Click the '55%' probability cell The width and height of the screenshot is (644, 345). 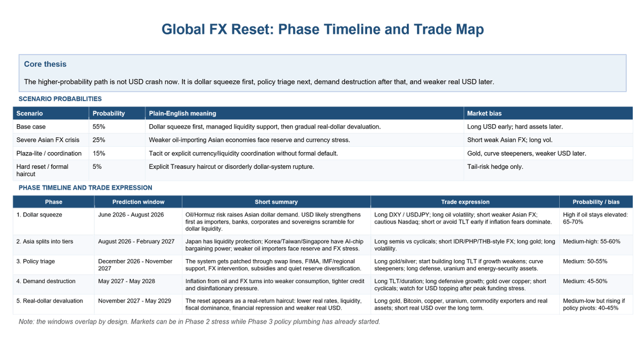tap(117, 127)
